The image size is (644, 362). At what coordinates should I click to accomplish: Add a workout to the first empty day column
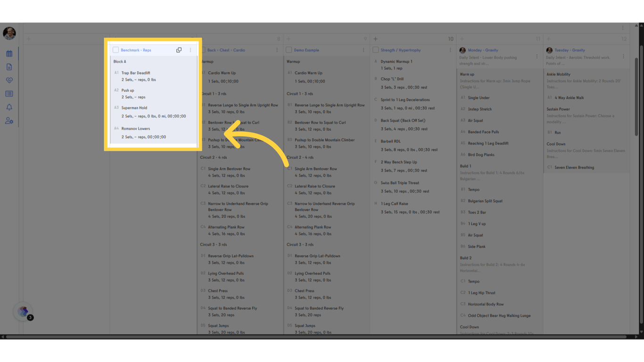pyautogui.click(x=28, y=39)
